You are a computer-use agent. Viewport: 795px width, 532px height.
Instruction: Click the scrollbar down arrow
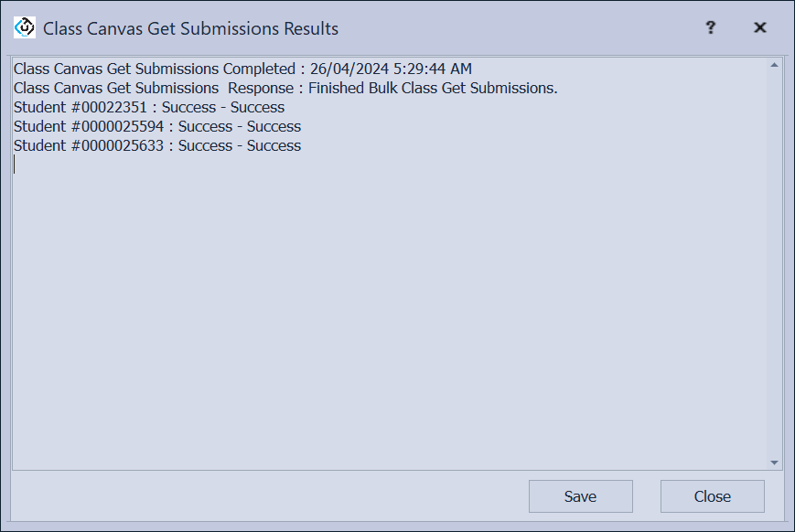[775, 463]
